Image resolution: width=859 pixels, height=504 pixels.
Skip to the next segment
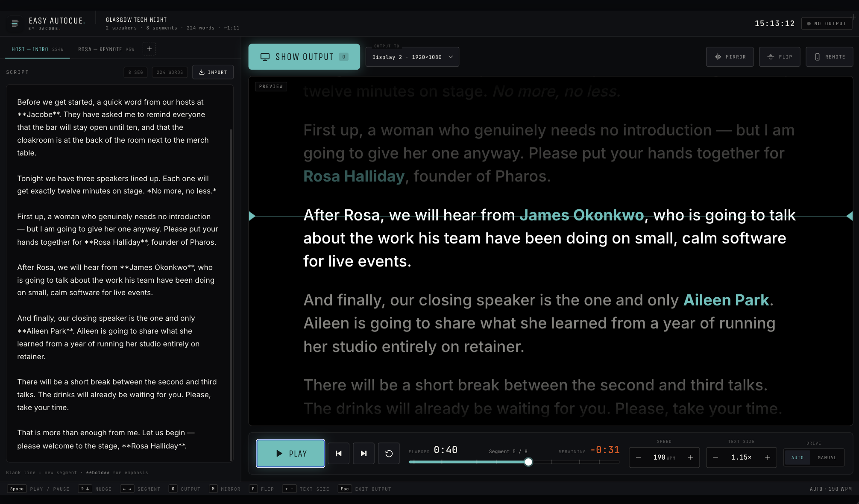click(x=364, y=453)
